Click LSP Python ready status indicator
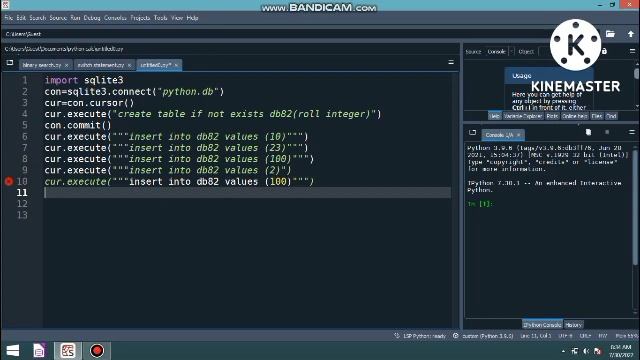The height and width of the screenshot is (360, 640). click(420, 336)
